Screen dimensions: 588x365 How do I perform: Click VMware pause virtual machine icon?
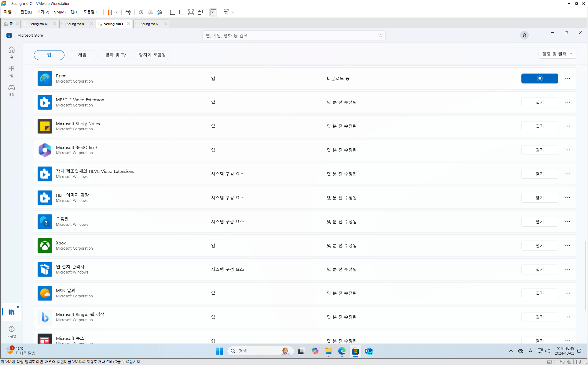pos(110,12)
